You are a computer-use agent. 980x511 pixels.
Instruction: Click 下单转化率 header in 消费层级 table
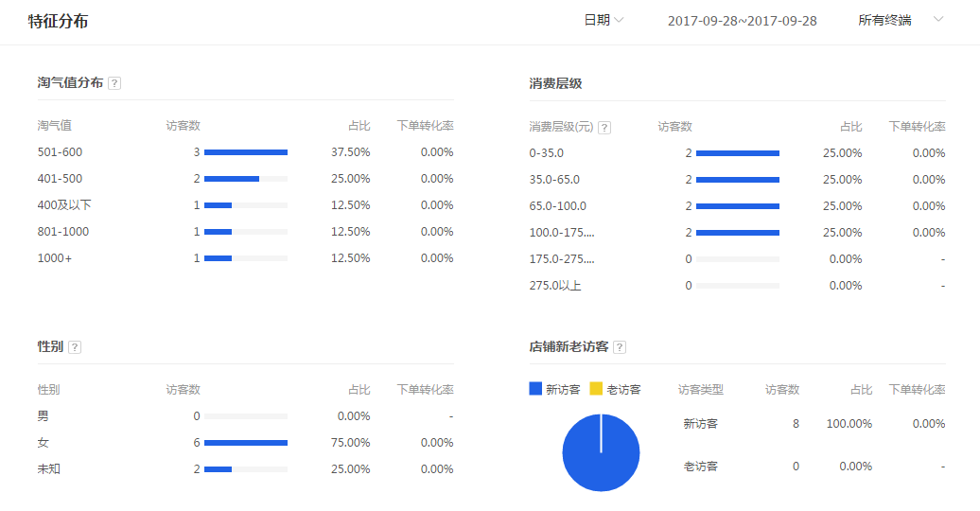pyautogui.click(x=917, y=127)
